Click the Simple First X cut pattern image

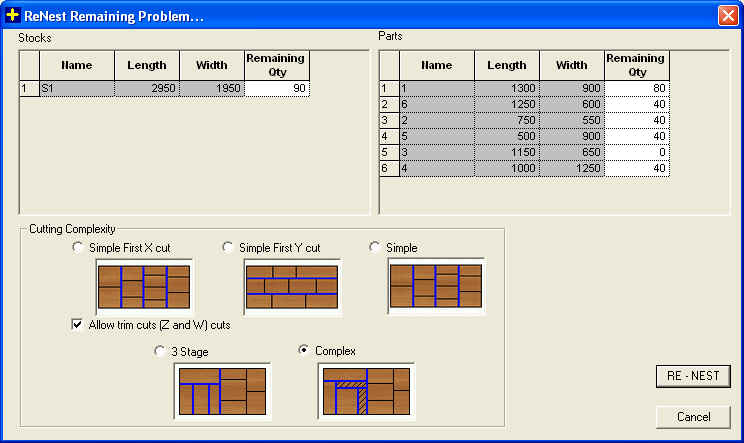[x=144, y=286]
